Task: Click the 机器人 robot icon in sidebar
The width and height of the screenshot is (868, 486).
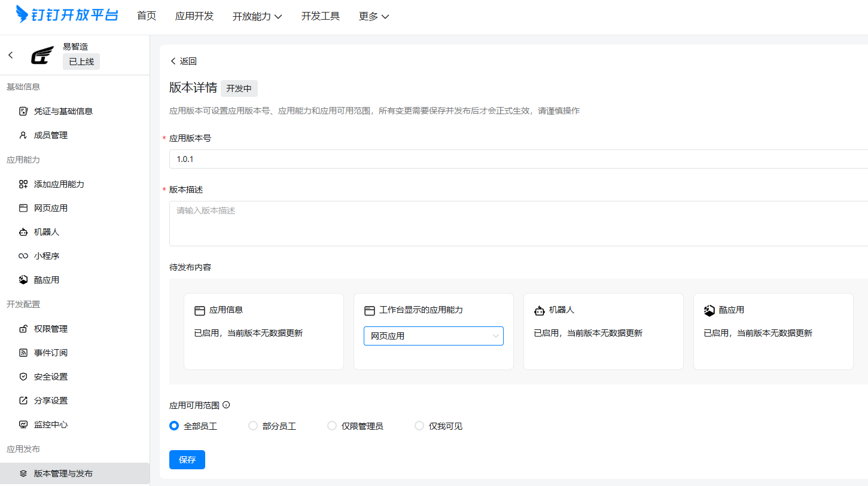Action: [23, 232]
